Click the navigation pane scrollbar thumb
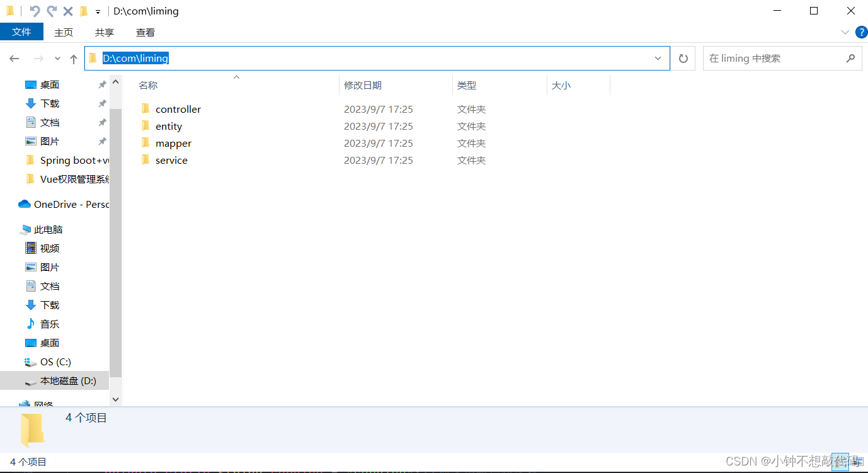The width and height of the screenshot is (868, 473). tap(115, 242)
